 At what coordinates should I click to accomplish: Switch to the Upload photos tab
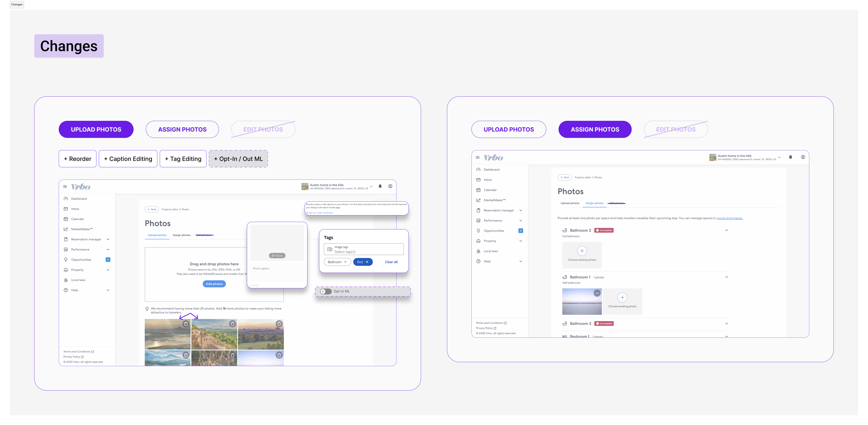(x=157, y=235)
